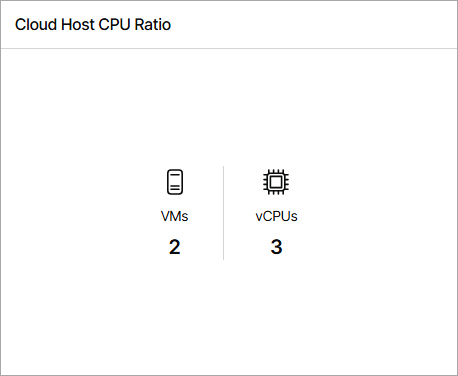Click the empty header space right of the title
The height and width of the screenshot is (376, 458).
(x=313, y=25)
